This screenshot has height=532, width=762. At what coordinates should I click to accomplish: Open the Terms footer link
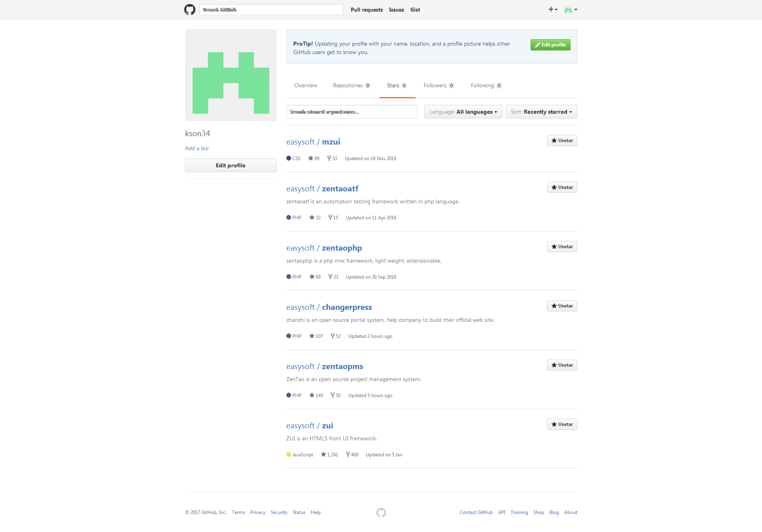click(238, 512)
